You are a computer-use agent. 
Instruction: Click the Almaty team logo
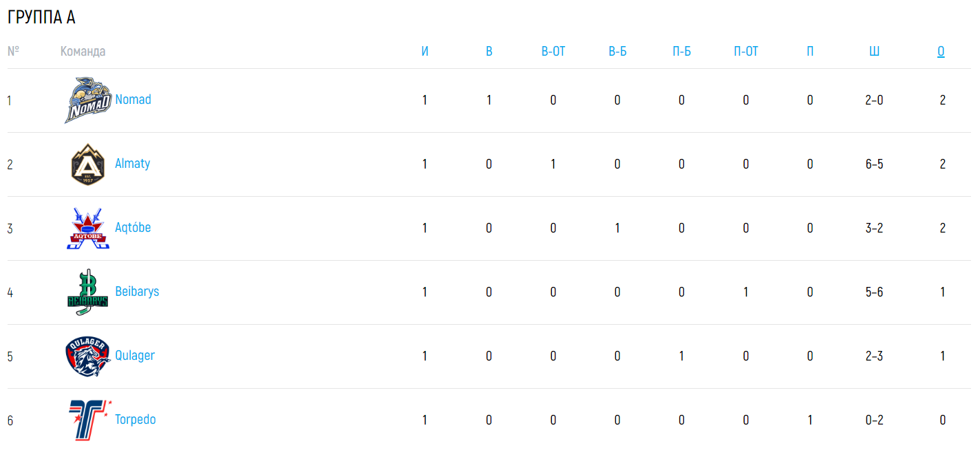click(88, 164)
